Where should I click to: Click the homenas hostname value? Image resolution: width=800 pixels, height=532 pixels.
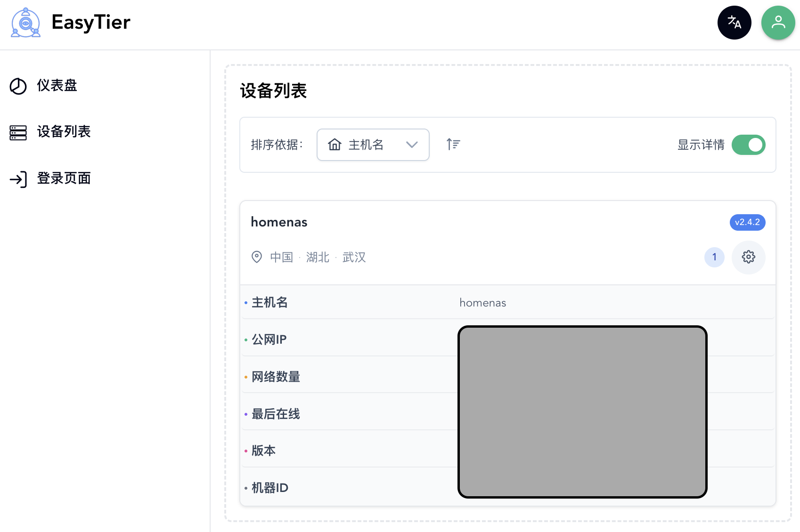482,303
